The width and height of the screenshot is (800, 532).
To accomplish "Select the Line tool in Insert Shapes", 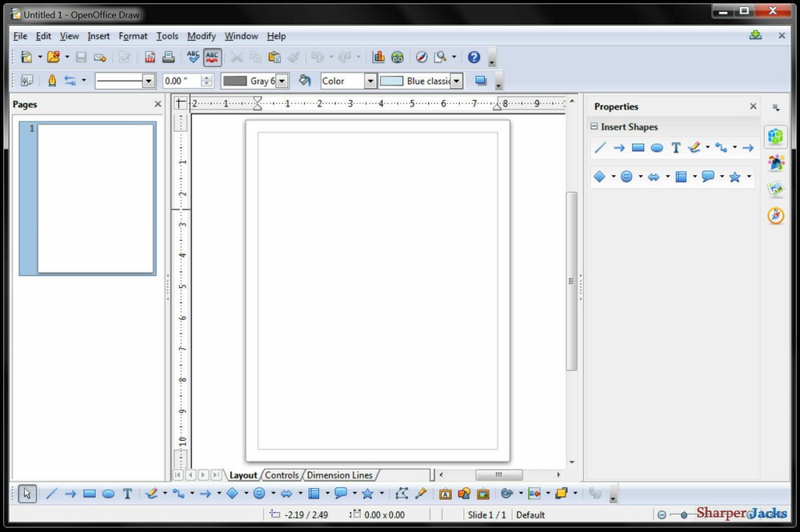I will [x=599, y=148].
